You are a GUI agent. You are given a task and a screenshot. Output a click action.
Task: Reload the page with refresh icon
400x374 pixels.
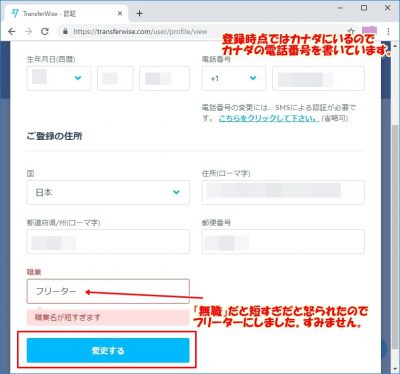(45, 31)
